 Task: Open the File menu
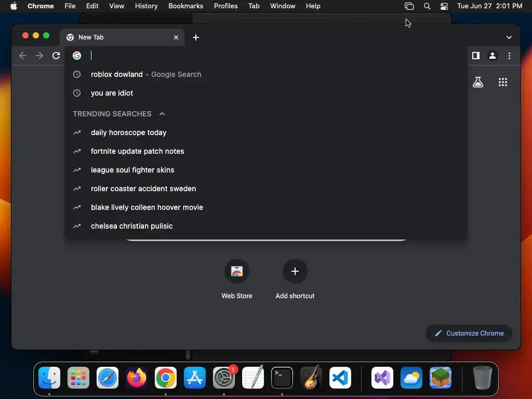click(70, 6)
